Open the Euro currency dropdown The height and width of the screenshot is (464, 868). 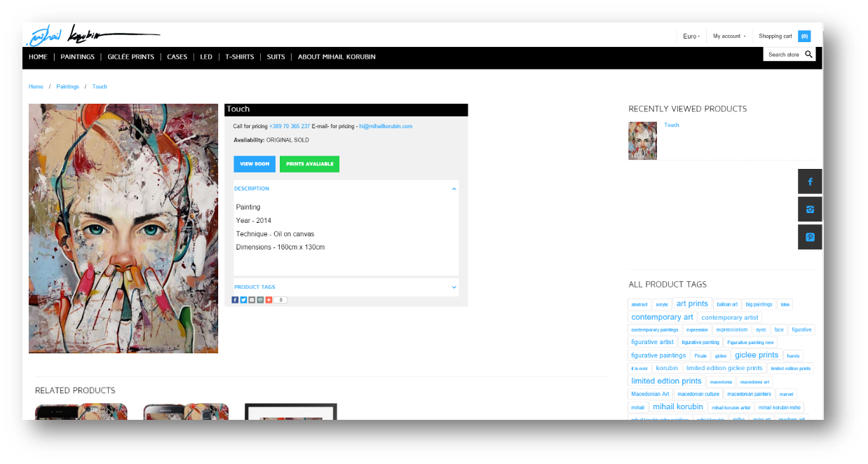pos(691,36)
